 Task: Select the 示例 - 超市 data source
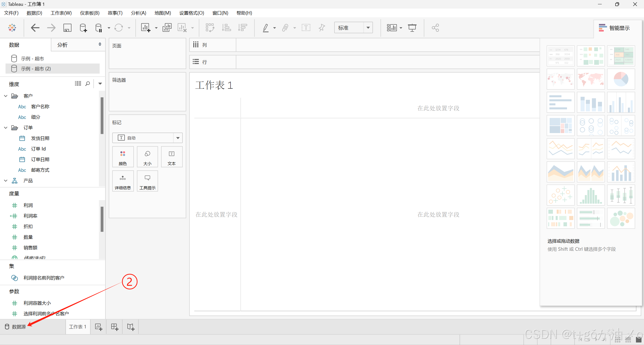click(32, 59)
